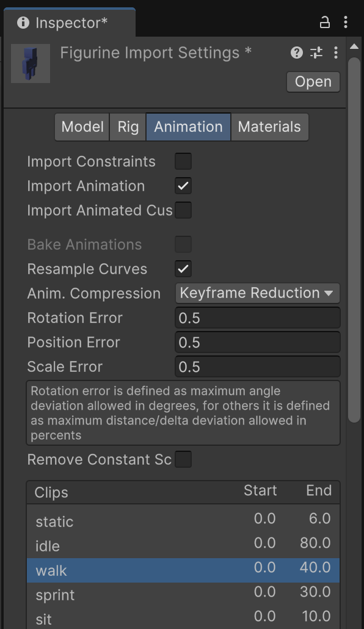Click the Inspector info icon

click(x=23, y=23)
